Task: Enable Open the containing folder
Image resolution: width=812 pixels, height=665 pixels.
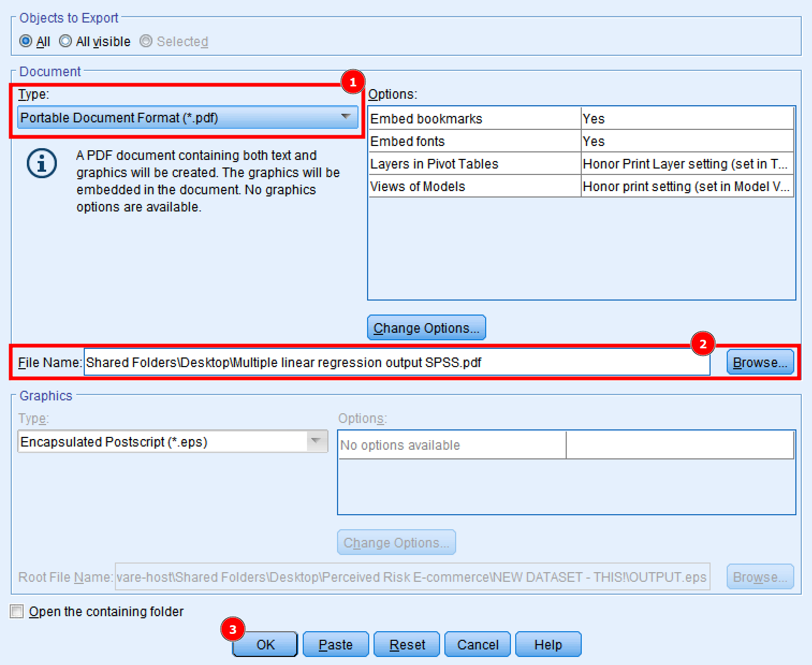Action: pyautogui.click(x=16, y=611)
